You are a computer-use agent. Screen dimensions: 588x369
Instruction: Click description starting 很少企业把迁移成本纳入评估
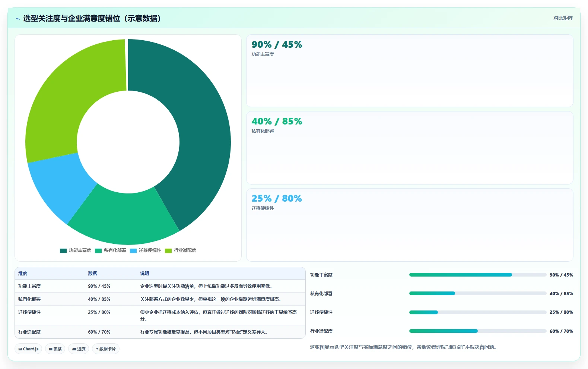(x=219, y=316)
